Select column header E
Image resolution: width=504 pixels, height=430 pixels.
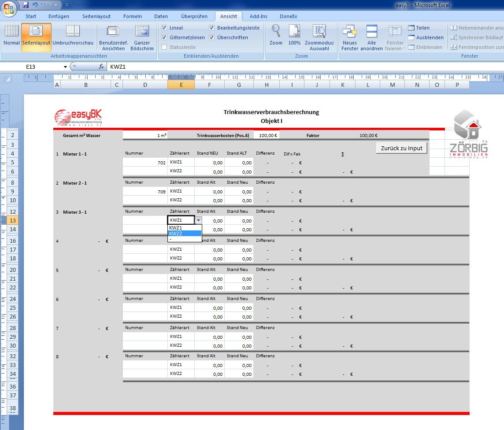coord(181,85)
